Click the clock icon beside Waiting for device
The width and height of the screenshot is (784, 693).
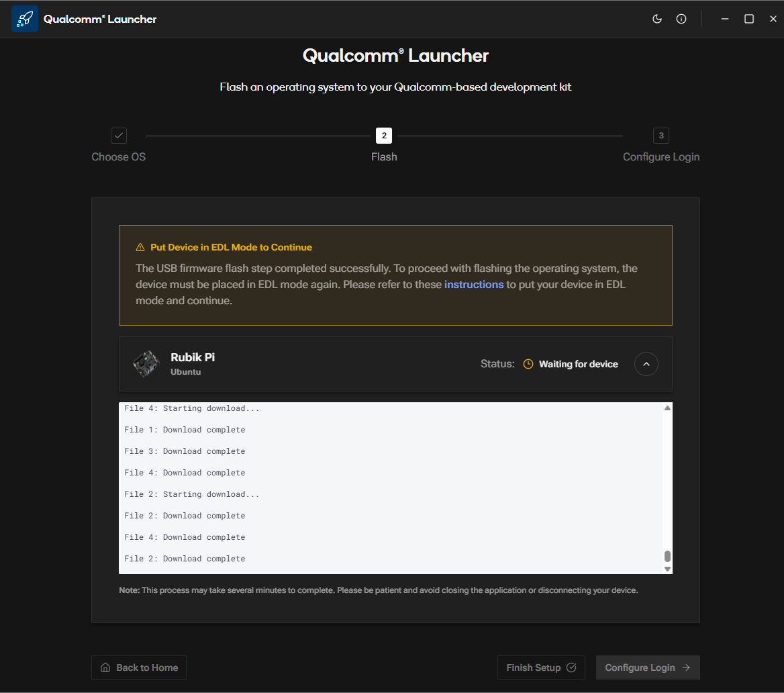528,364
